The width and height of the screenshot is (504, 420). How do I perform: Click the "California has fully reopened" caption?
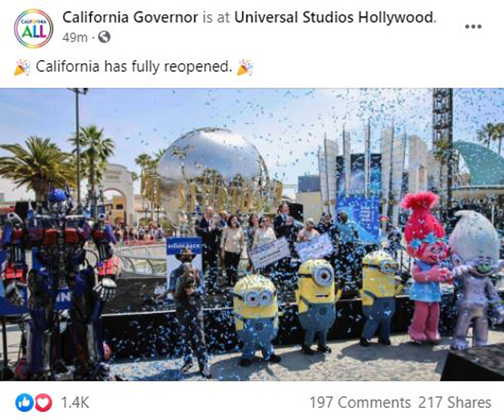pos(134,67)
